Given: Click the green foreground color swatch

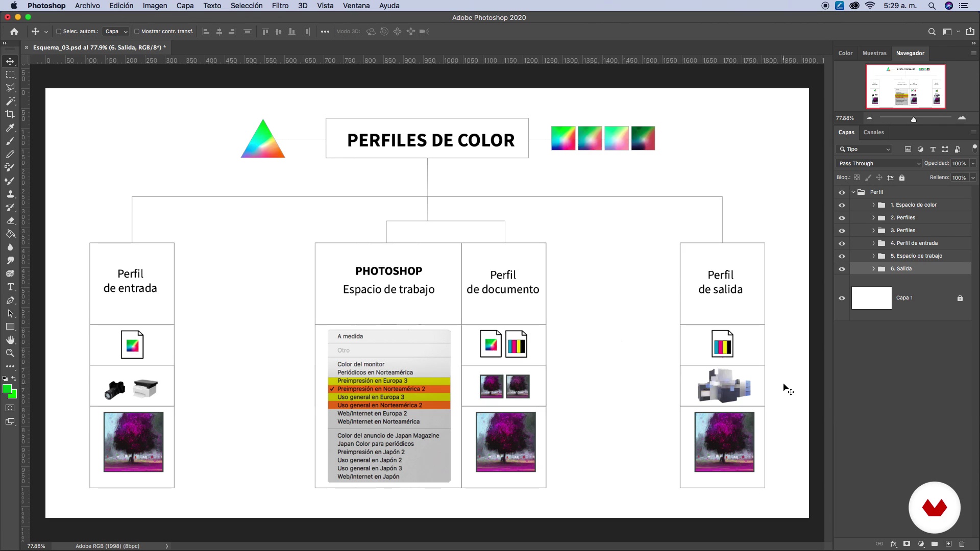Looking at the screenshot, I should tap(7, 390).
